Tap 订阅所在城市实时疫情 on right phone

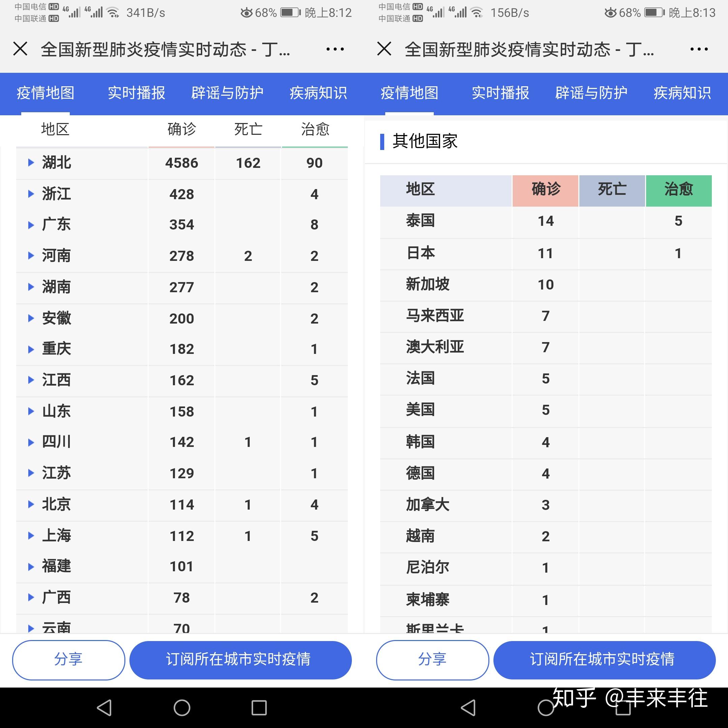click(x=604, y=660)
